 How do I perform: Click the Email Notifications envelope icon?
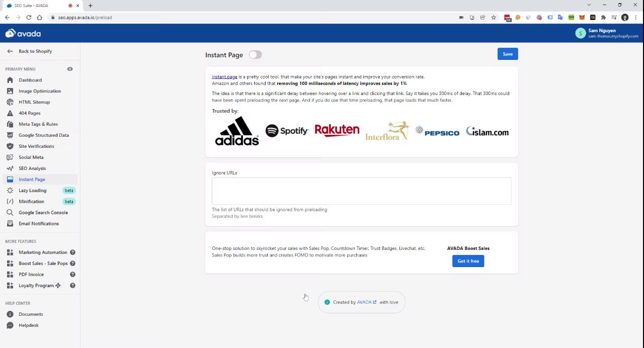pyautogui.click(x=10, y=224)
